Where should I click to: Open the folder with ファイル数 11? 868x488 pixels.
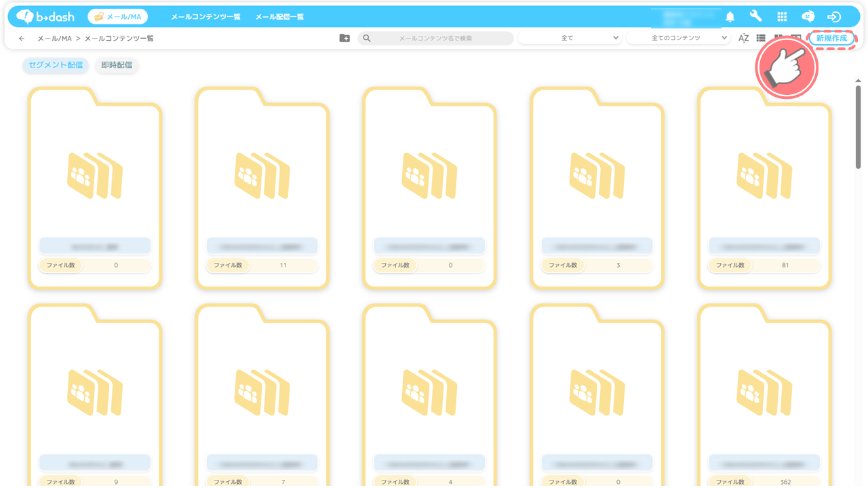(x=262, y=188)
